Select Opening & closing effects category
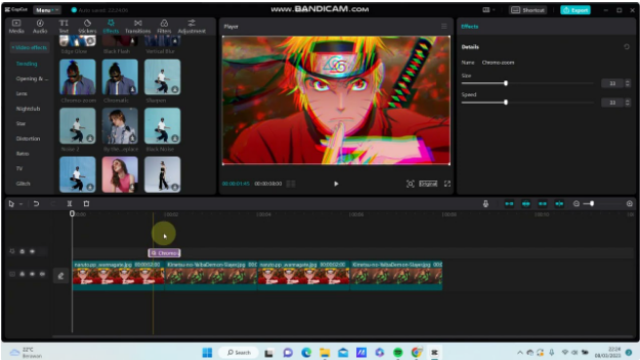This screenshot has height=360, width=640. [x=32, y=79]
